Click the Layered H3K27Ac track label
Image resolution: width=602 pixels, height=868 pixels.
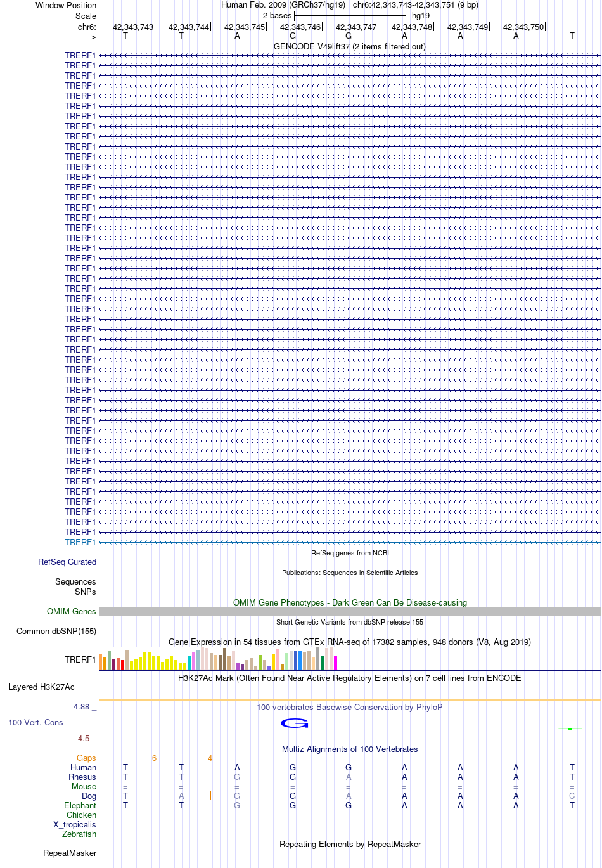point(41,687)
